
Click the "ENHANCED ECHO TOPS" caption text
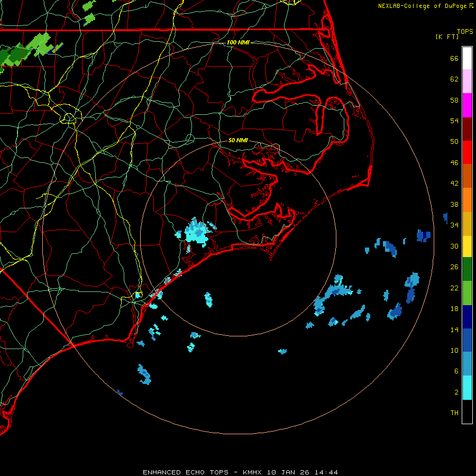pyautogui.click(x=185, y=472)
